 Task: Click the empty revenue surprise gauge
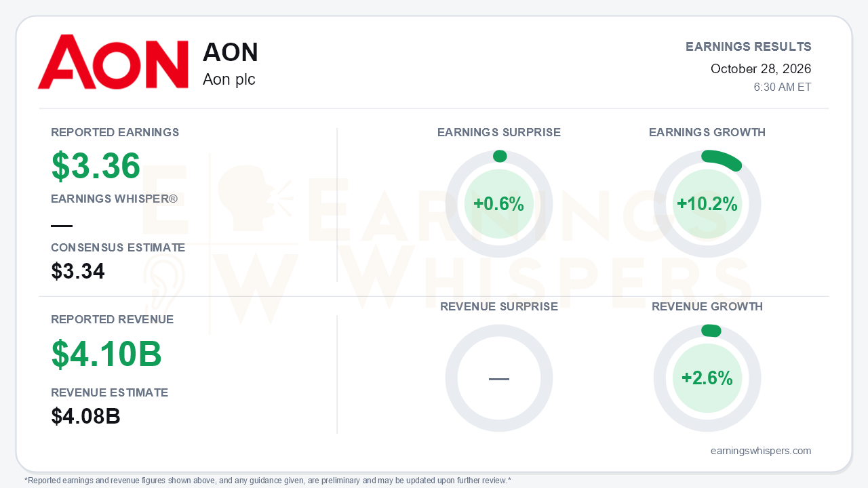pos(499,378)
